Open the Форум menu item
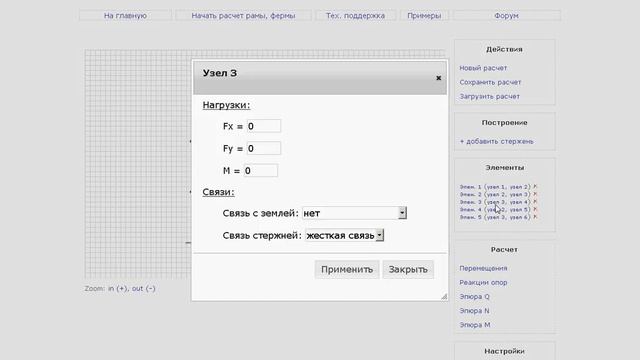Screen dimensions: 640x360 point(507,16)
